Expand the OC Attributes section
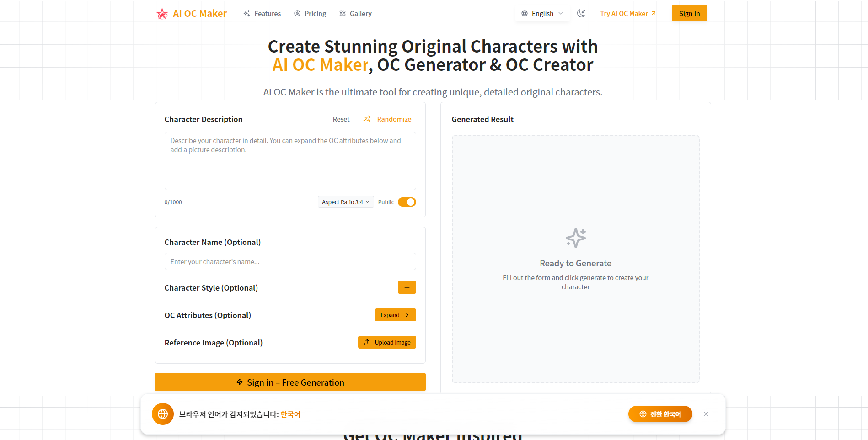 point(395,315)
